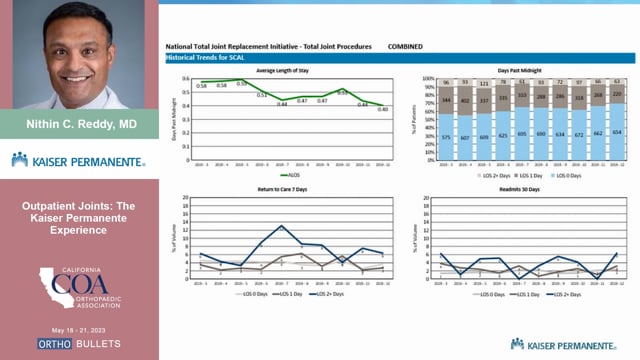Click the blue bar segment labeled 662

(x=598, y=133)
